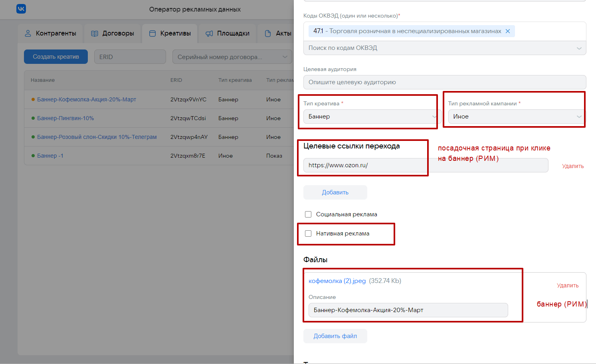
Task: Click the Площадки megaphone icon
Action: coord(209,34)
